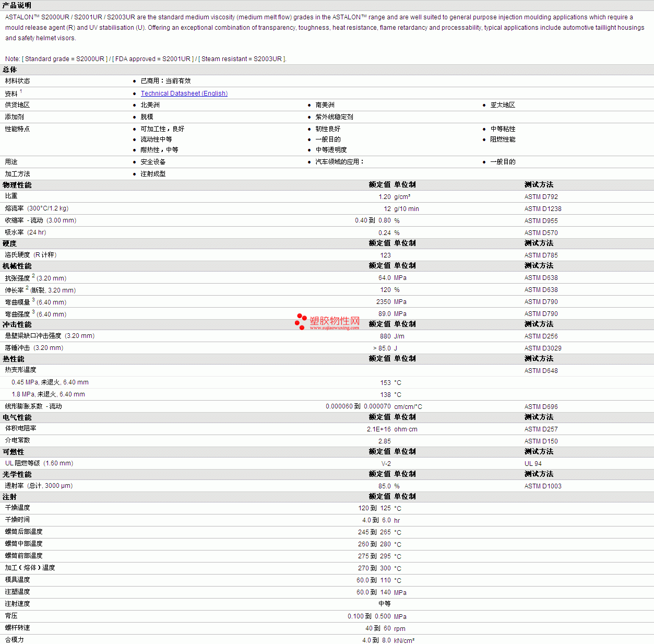
Task: Click the g/10 min unit link
Action: tap(406, 209)
